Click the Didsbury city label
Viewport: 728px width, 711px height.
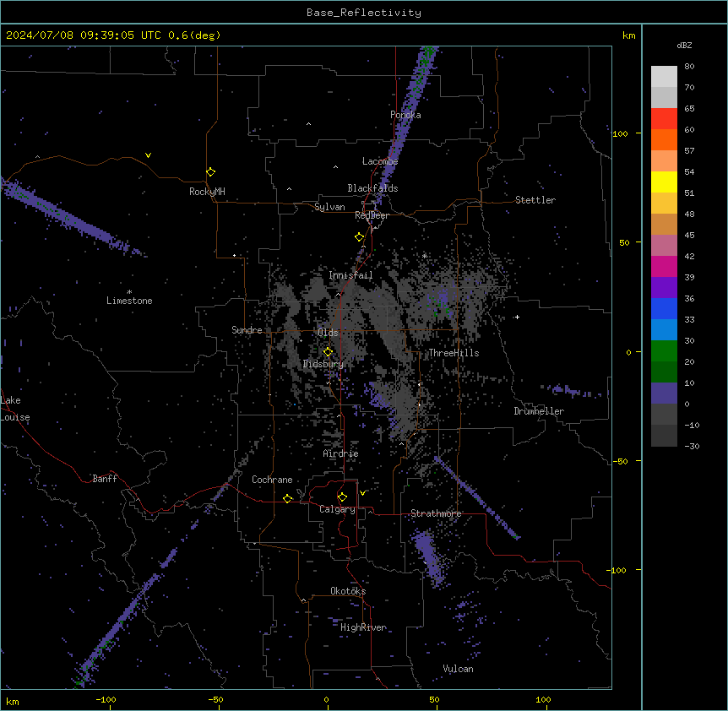pyautogui.click(x=323, y=364)
